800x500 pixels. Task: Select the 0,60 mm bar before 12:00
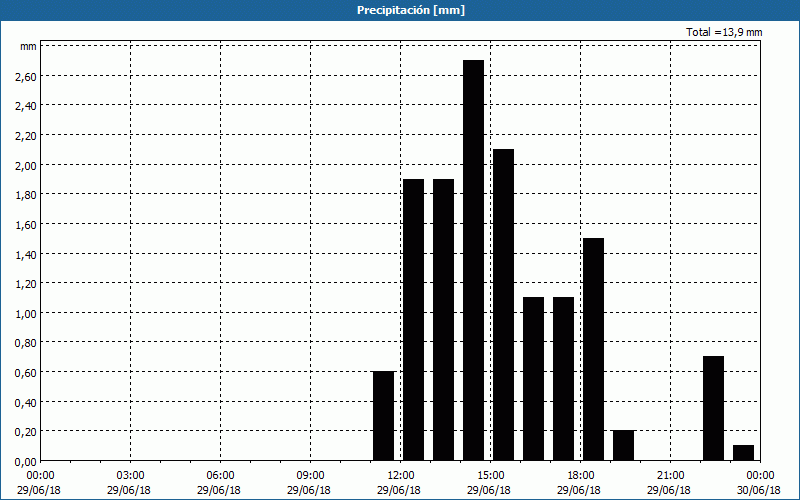[x=384, y=416]
